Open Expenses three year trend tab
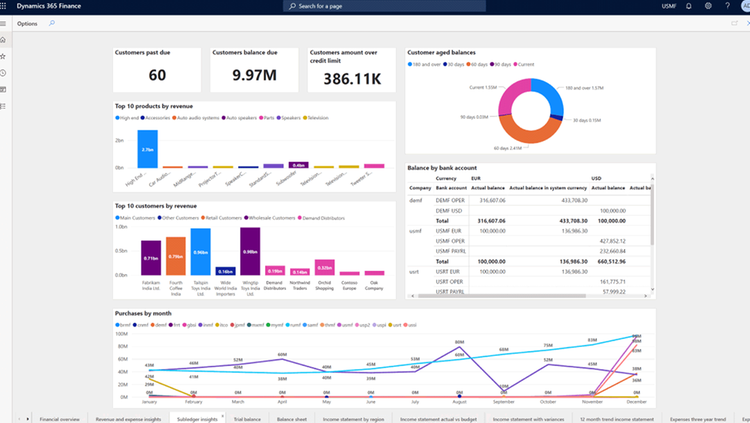 tap(698, 419)
